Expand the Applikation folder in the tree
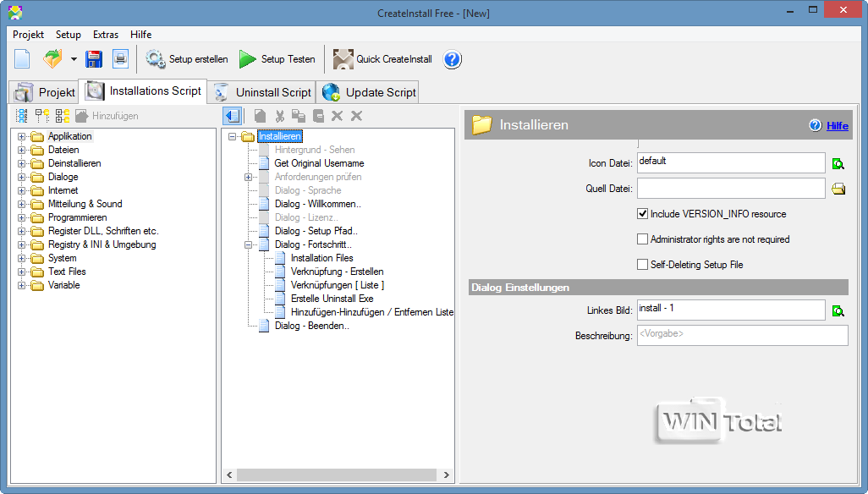Viewport: 868px width, 494px height. coord(22,137)
